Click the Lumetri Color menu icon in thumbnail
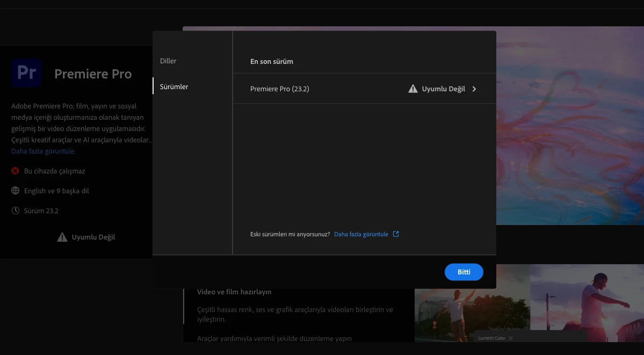Viewport: 644px width, 355px height. [x=511, y=338]
